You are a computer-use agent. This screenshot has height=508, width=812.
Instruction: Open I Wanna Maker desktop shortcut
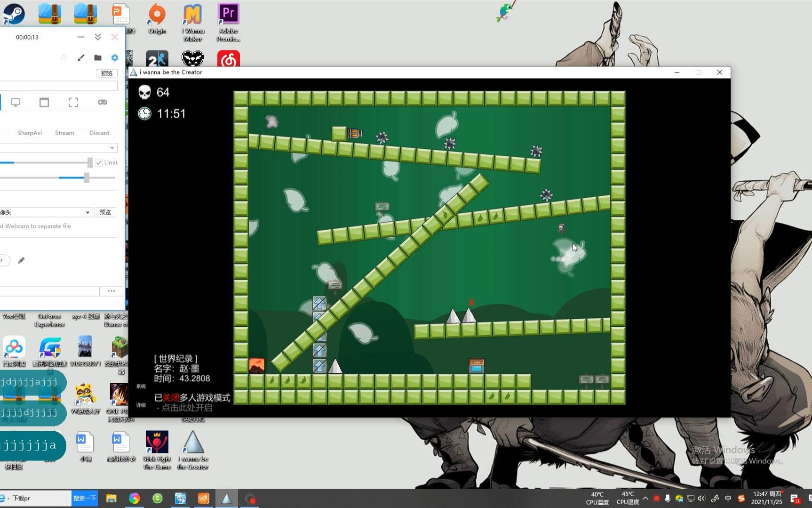point(193,22)
